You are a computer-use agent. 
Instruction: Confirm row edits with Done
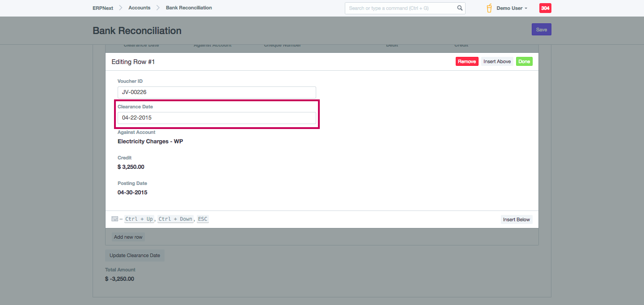click(524, 61)
